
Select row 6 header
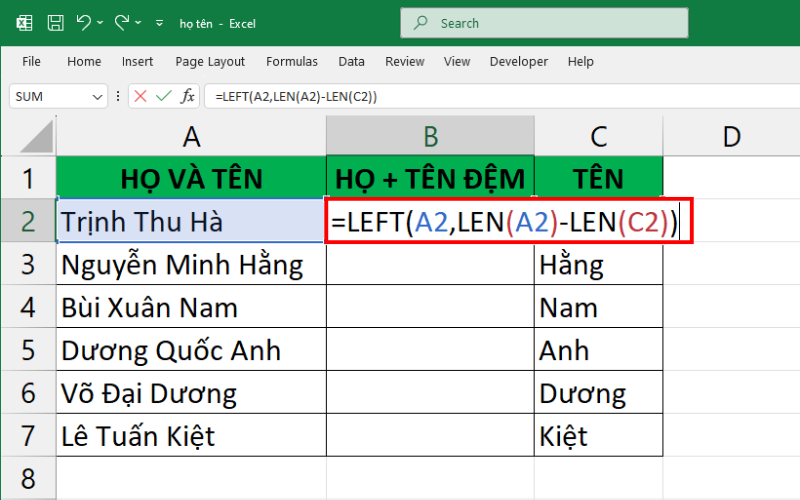point(28,392)
